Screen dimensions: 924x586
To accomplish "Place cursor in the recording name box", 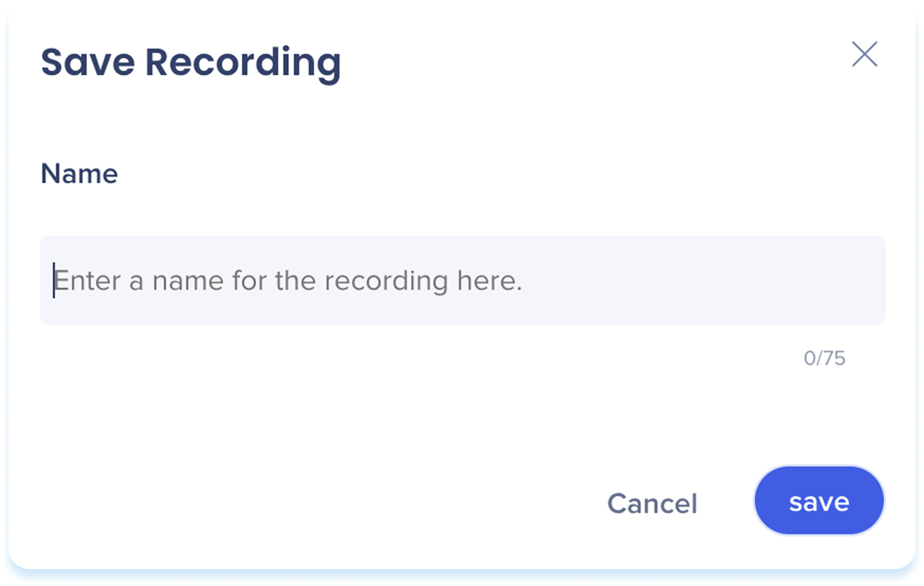I will tap(463, 280).
